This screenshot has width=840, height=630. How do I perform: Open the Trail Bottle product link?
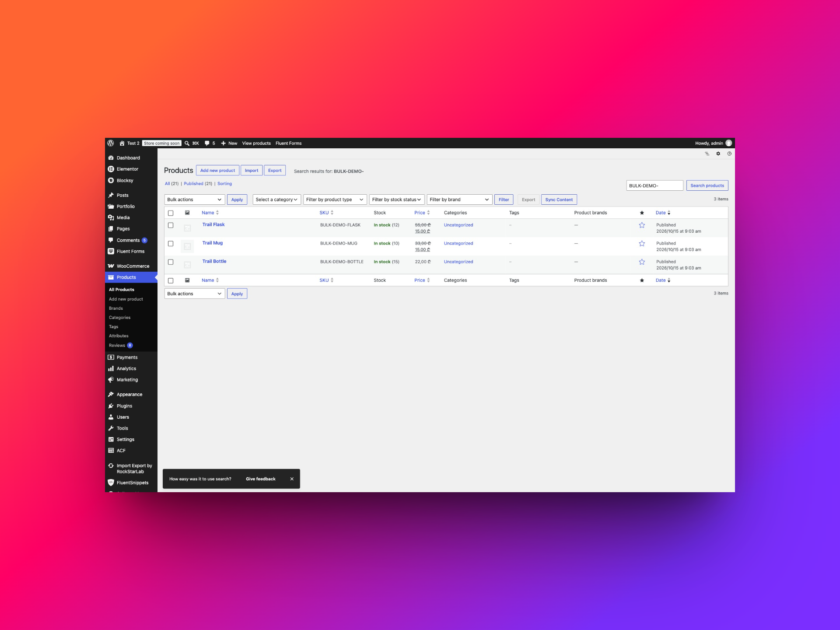[214, 261]
